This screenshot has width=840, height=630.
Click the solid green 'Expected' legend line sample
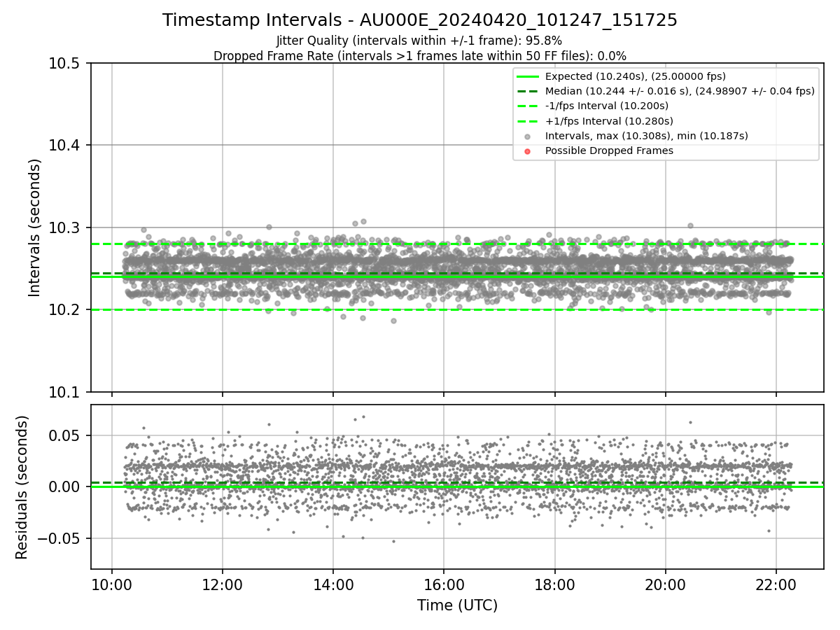pyautogui.click(x=528, y=76)
